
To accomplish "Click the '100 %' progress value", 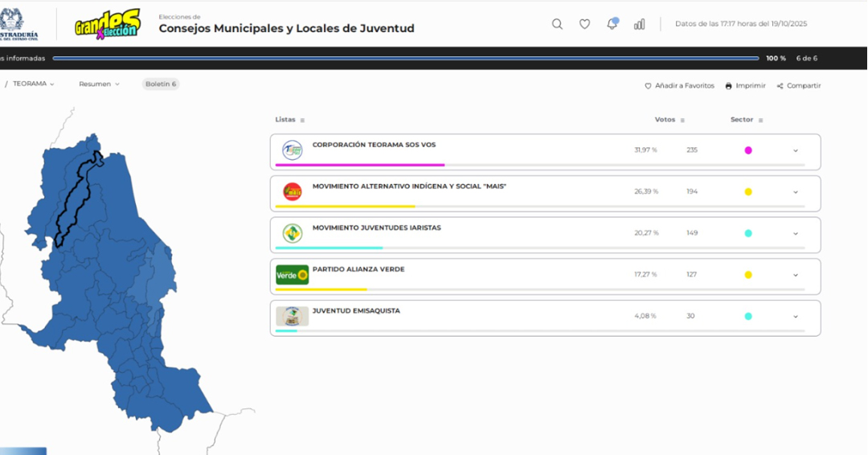I will tap(776, 58).
